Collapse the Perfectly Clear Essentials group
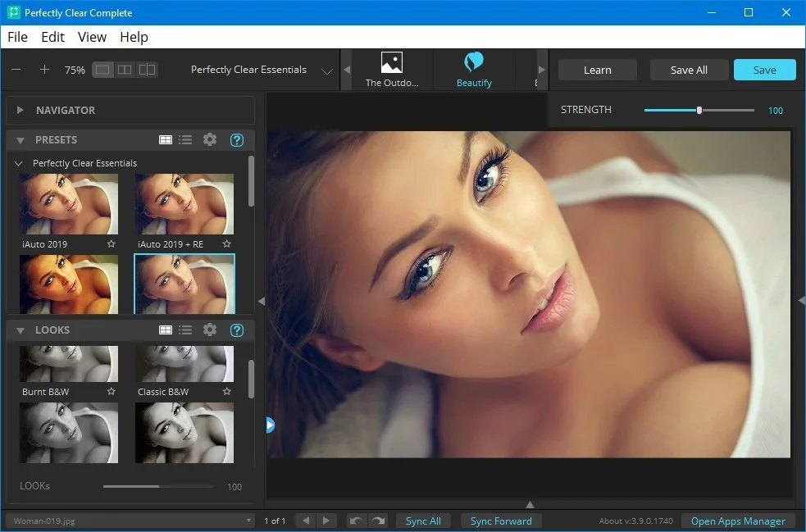The width and height of the screenshot is (806, 532). coord(19,163)
